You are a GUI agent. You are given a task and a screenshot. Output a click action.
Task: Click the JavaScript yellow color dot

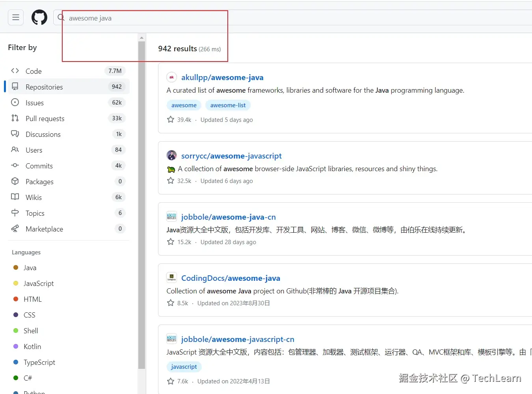(x=16, y=283)
